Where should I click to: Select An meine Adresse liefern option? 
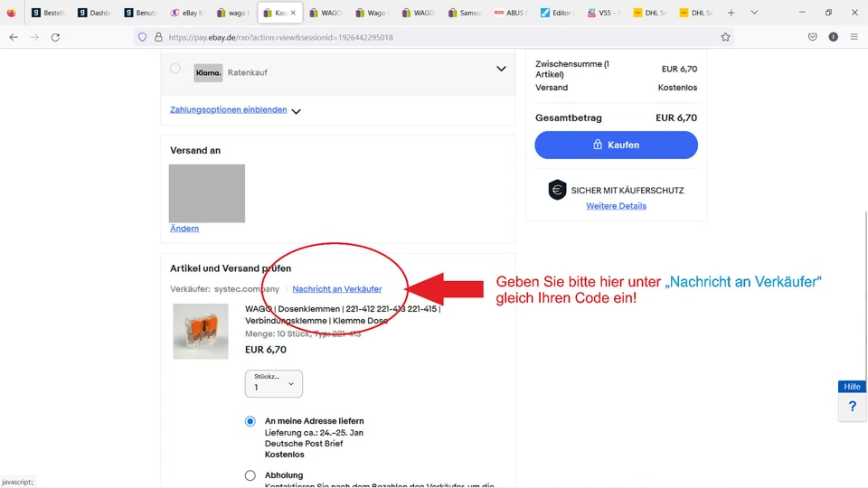(250, 421)
